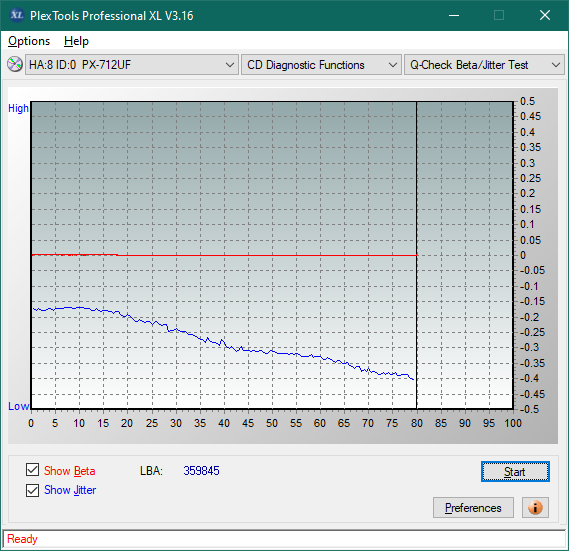569x551 pixels.
Task: Minimize the PlexTools window
Action: point(454,15)
